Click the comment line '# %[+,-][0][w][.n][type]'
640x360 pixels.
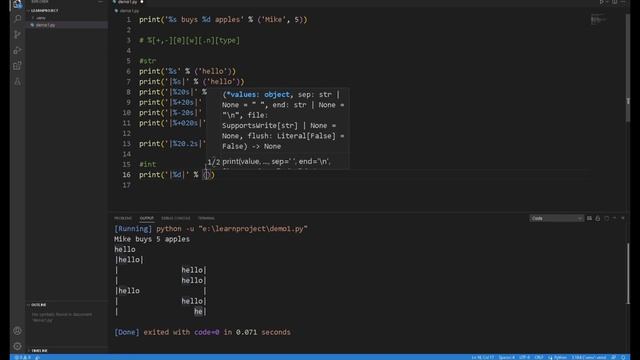click(189, 40)
